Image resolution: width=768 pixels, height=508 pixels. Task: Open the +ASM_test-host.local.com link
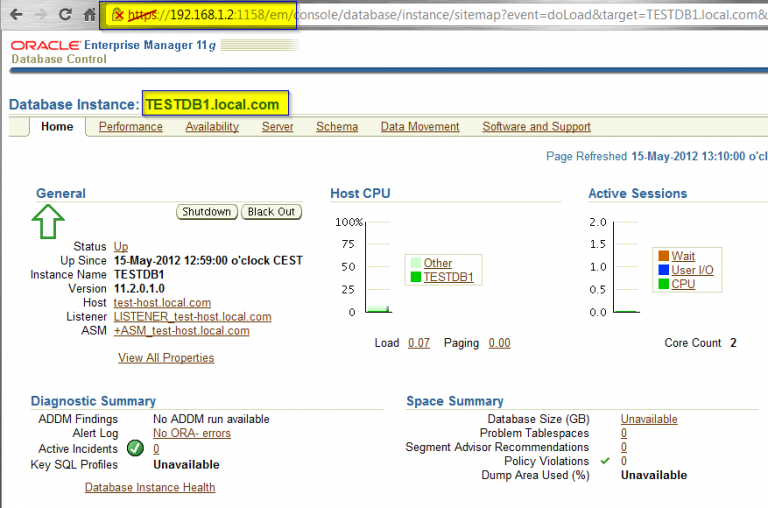click(x=182, y=331)
